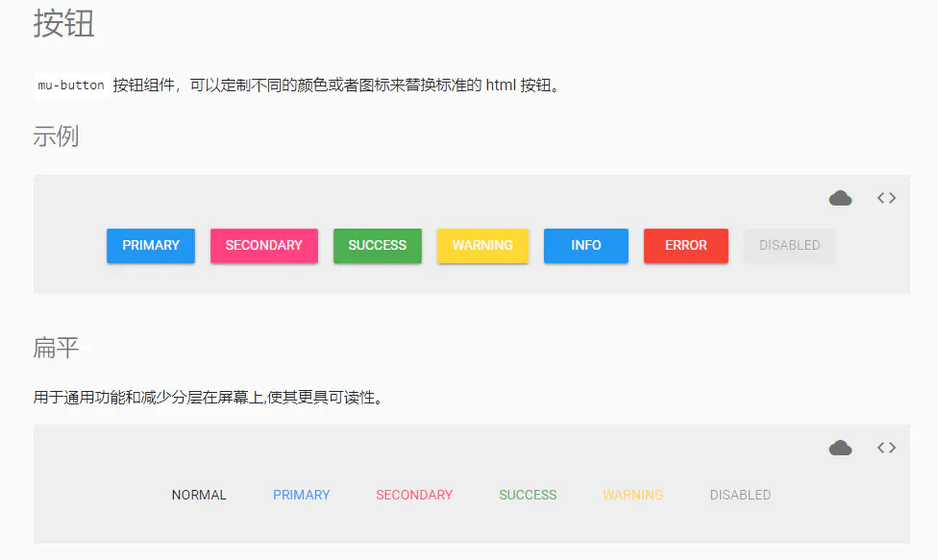Viewport: 938px width, 560px height.
Task: Toggle source code display for the 示例 demo
Action: coord(885,197)
